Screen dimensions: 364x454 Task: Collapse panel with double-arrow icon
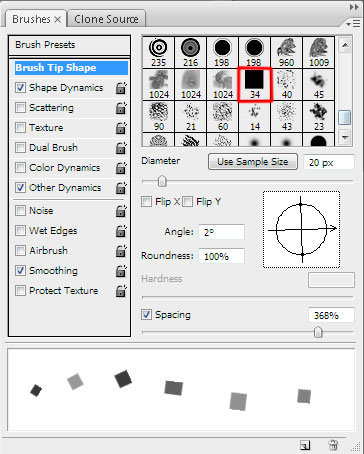354,7
